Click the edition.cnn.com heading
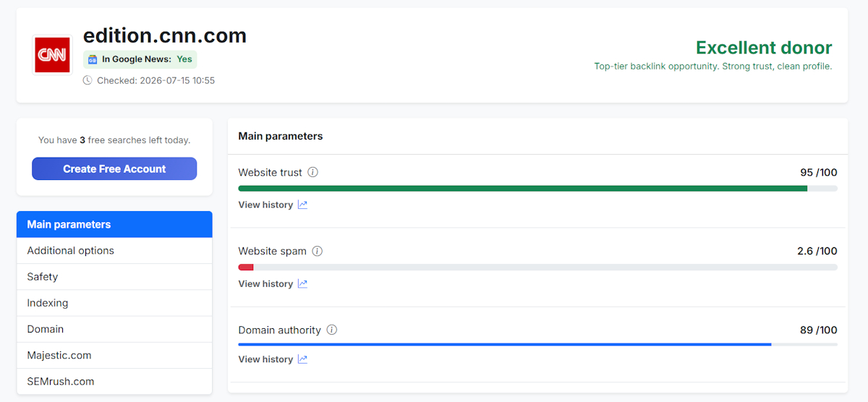 [165, 35]
